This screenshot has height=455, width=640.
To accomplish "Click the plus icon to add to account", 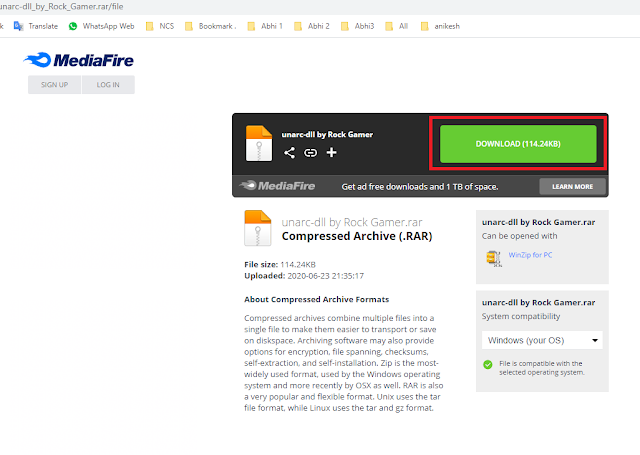I will pyautogui.click(x=331, y=153).
